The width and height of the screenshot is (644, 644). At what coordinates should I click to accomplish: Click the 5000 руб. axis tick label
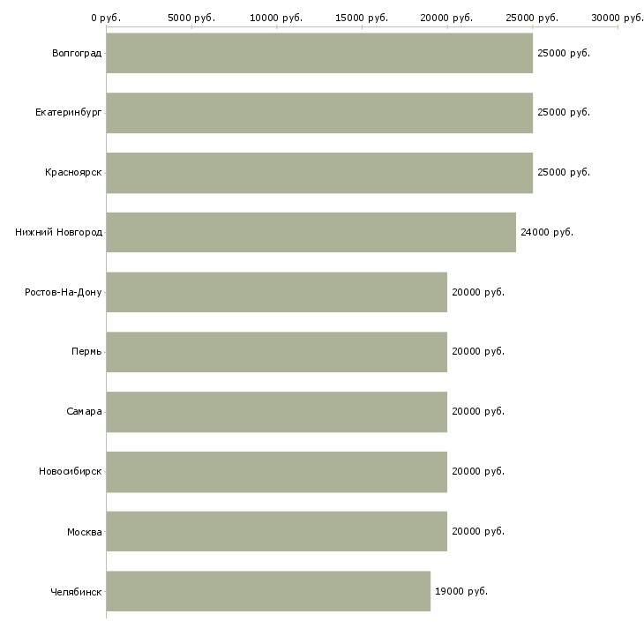coord(191,18)
